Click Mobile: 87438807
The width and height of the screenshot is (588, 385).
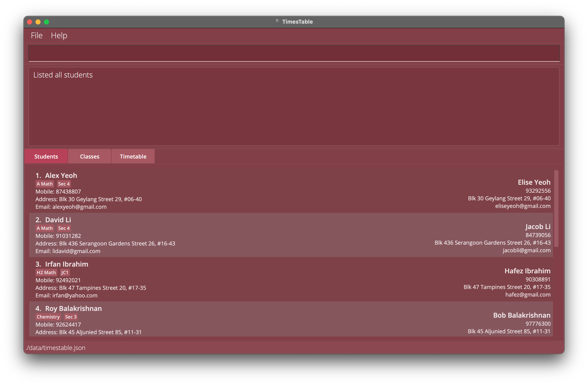pyautogui.click(x=58, y=192)
